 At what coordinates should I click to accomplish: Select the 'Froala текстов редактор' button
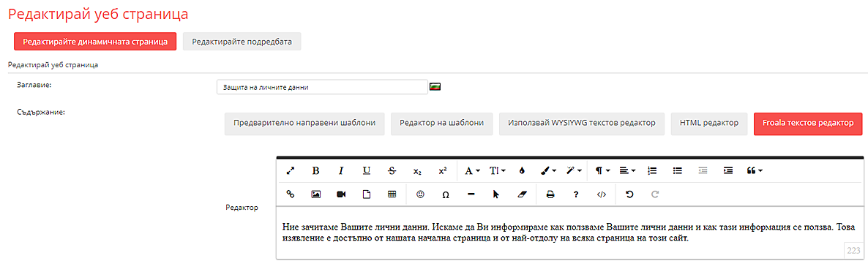808,124
